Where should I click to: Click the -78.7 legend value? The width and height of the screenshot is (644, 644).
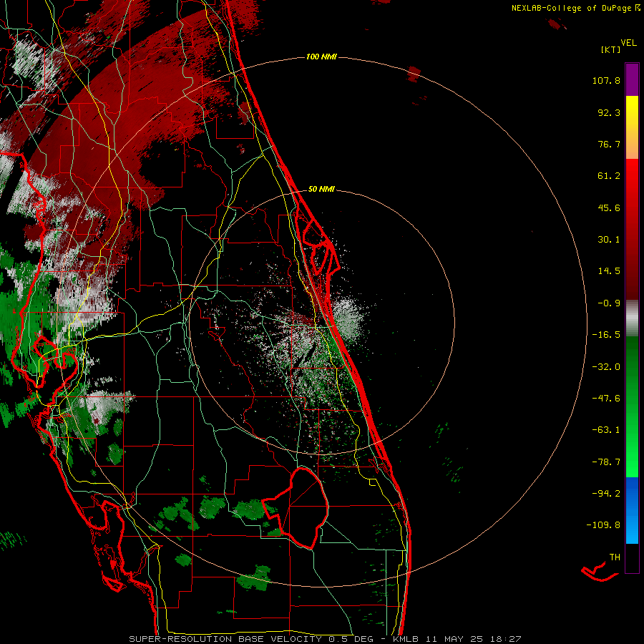606,462
